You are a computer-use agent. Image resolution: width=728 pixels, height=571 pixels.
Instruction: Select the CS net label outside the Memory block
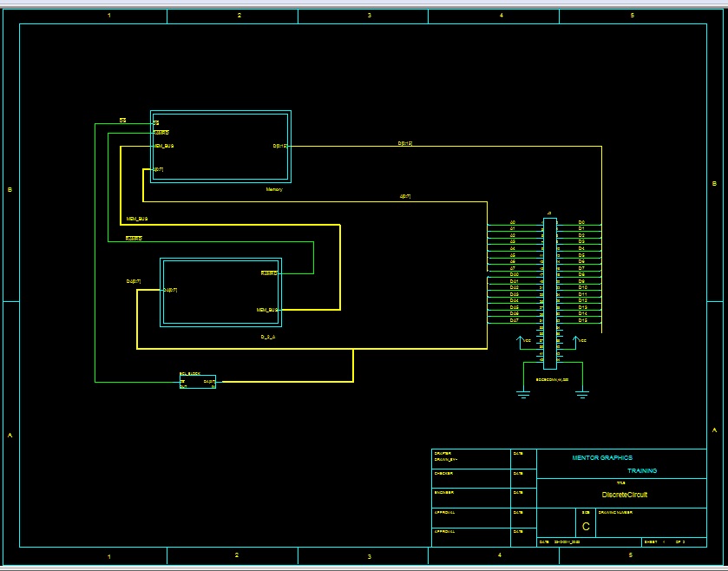122,121
